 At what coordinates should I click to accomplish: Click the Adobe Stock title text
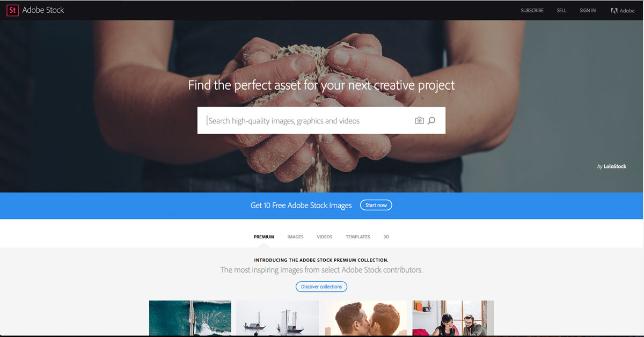coord(43,10)
